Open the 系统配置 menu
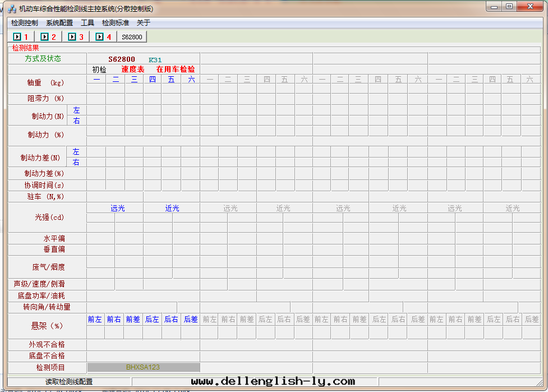Viewport: 548px width, 392px height. pos(59,23)
